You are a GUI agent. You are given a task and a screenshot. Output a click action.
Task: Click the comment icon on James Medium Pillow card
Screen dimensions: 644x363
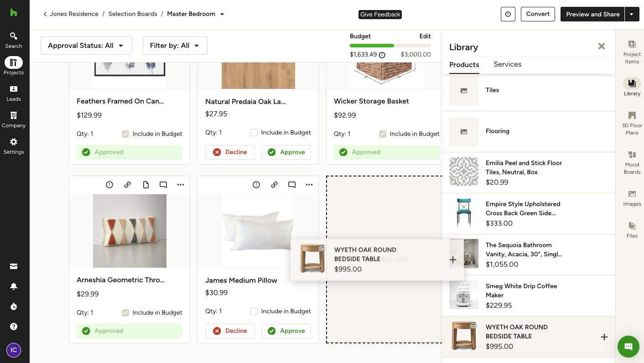point(292,185)
